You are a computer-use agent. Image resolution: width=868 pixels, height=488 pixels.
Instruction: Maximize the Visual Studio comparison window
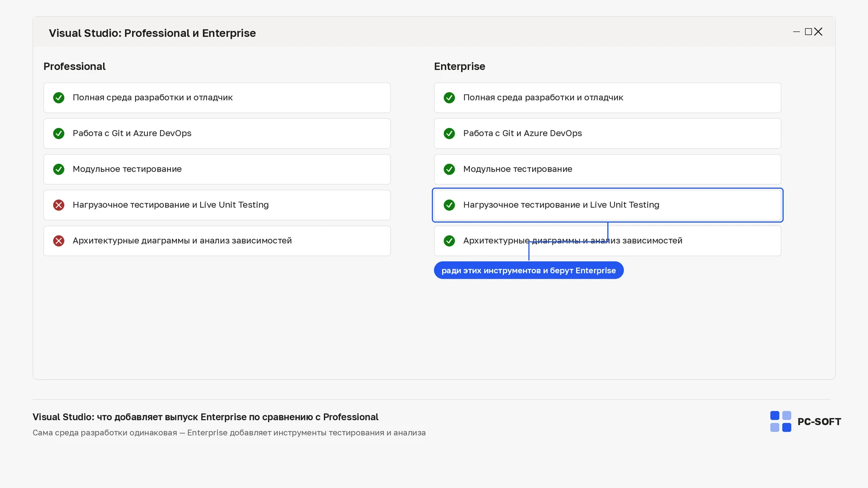(808, 32)
